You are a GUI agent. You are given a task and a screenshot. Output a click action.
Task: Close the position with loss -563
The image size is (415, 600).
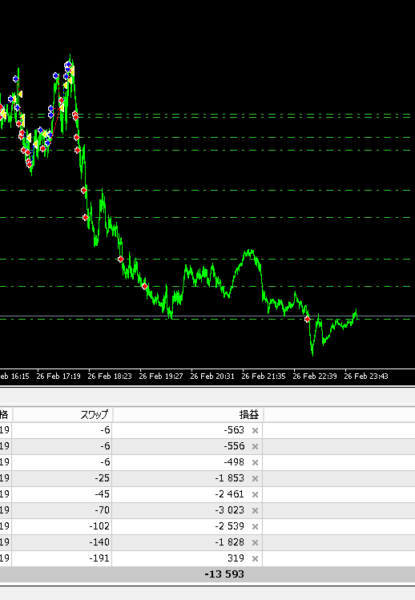coord(255,431)
